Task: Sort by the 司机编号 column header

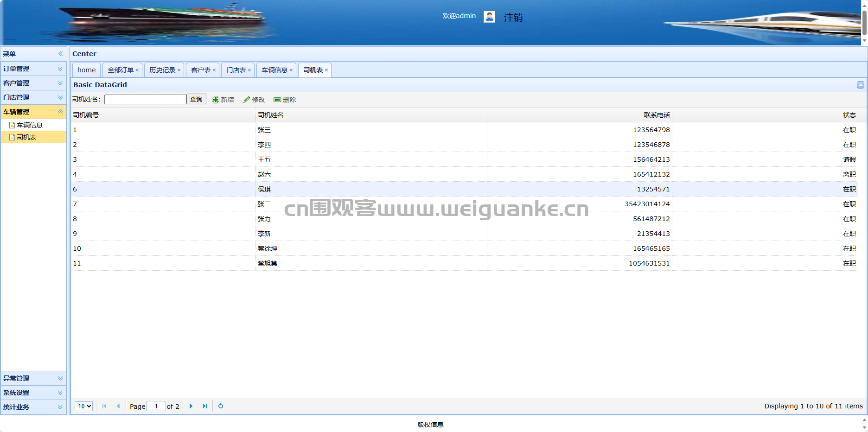Action: coord(163,115)
